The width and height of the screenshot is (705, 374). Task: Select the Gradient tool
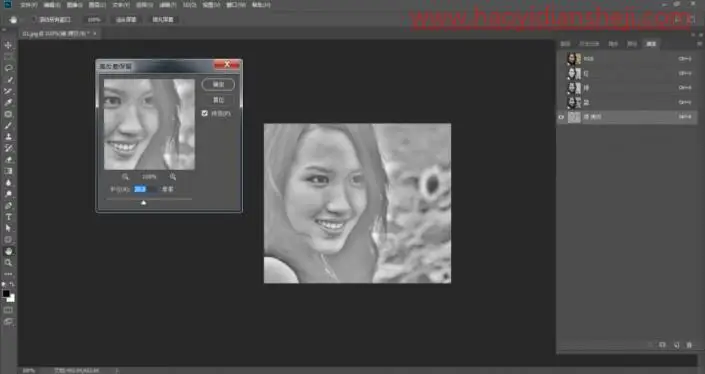[8, 171]
